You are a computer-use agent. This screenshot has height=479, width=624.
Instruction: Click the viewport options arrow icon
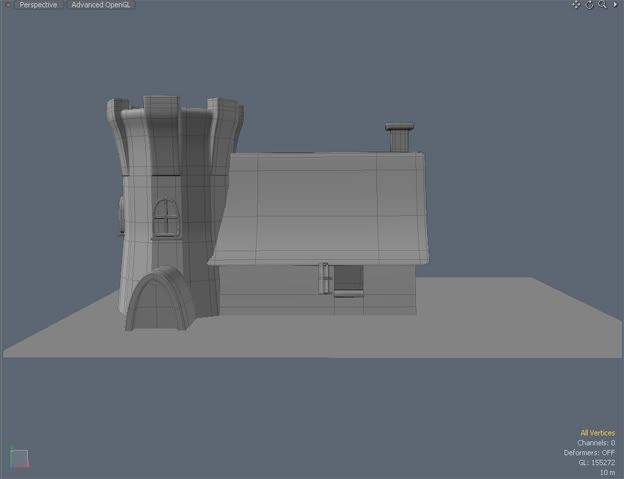click(615, 5)
